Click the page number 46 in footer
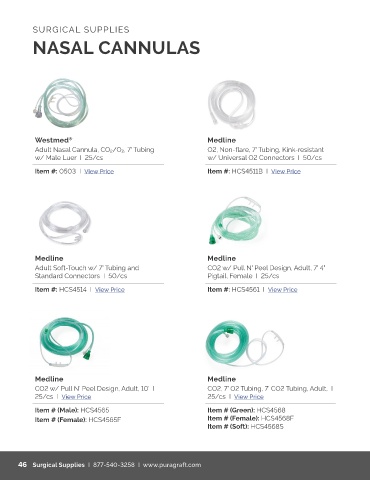370x480 pixels. pos(22,465)
